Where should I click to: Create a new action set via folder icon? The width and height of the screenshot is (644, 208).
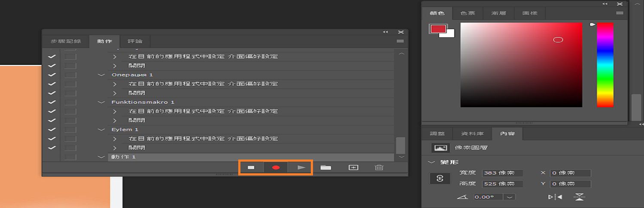(x=326, y=167)
